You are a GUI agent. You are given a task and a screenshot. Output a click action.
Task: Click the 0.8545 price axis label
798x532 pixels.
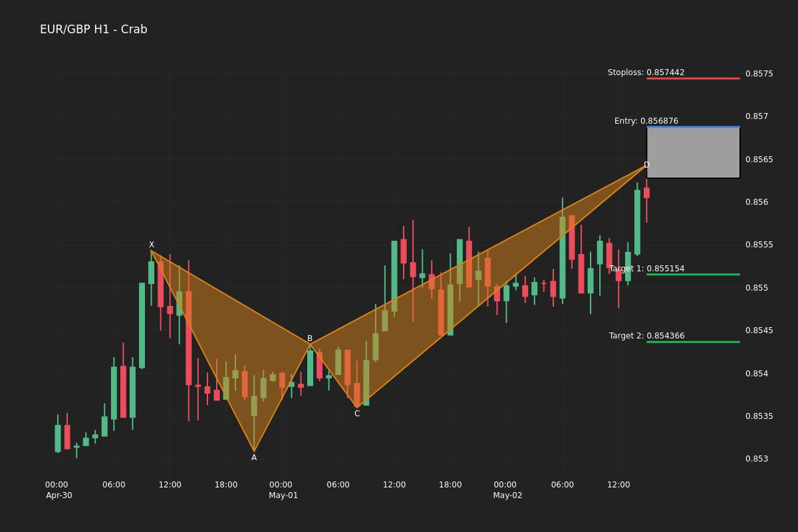click(x=759, y=331)
